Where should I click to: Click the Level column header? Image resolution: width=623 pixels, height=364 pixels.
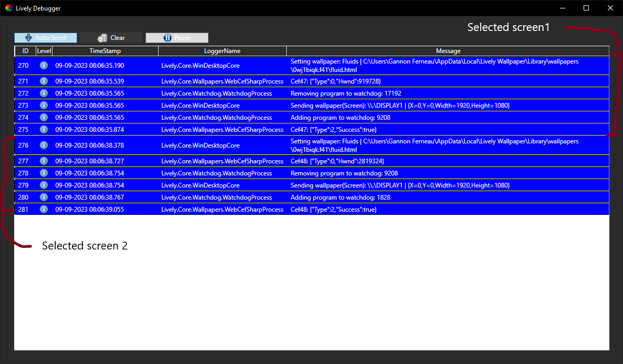point(44,50)
